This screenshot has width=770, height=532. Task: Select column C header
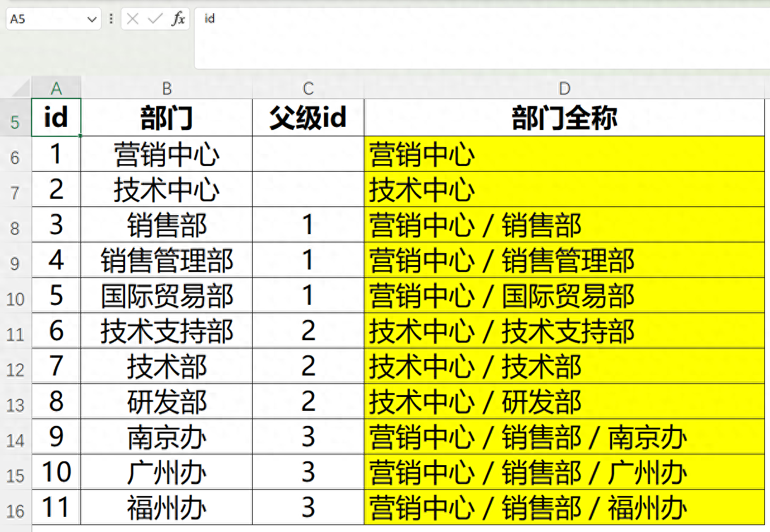coord(308,88)
